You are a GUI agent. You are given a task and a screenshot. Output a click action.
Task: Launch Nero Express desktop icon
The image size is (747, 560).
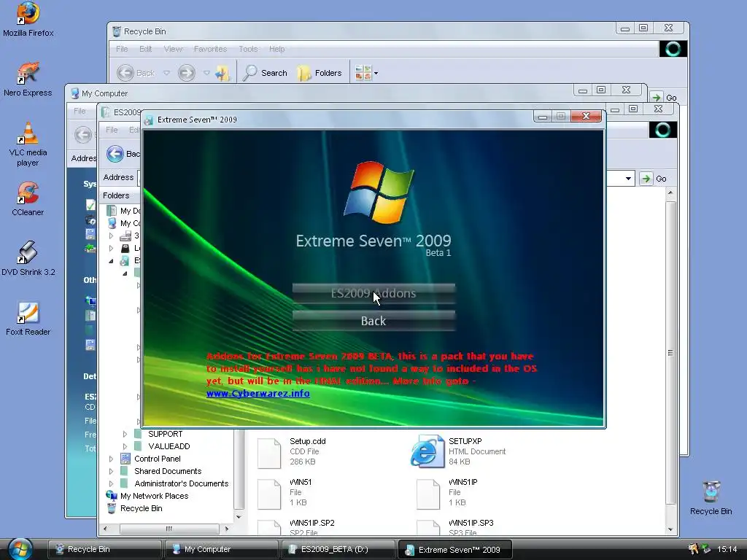[x=28, y=79]
